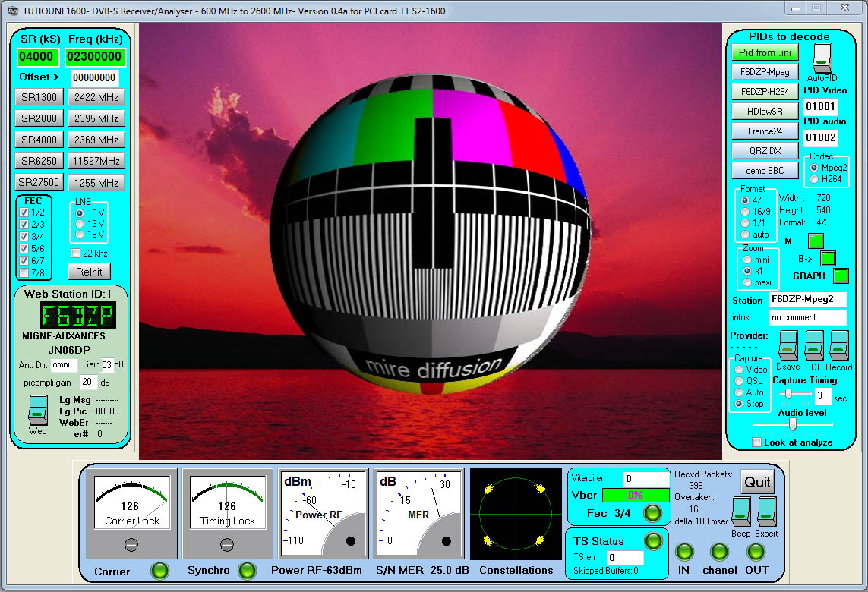Click the Station name field F6DZP-Mpeg2

(808, 299)
